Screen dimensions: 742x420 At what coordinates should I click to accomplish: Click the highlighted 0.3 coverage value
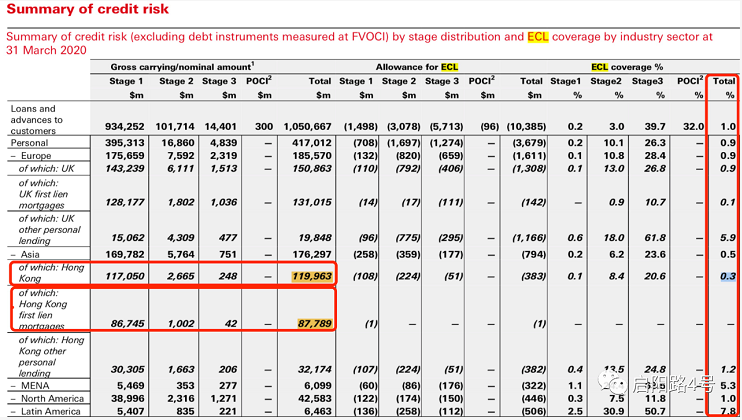(x=727, y=276)
